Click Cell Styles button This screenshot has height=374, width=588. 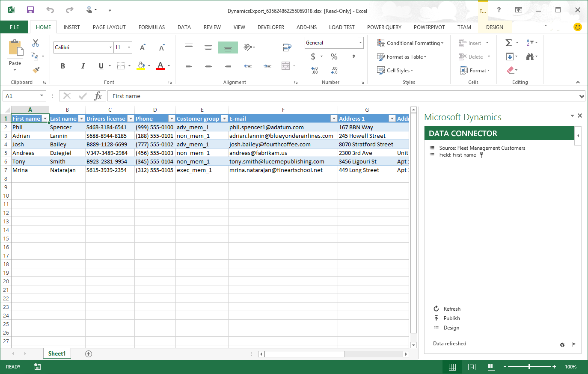[395, 70]
